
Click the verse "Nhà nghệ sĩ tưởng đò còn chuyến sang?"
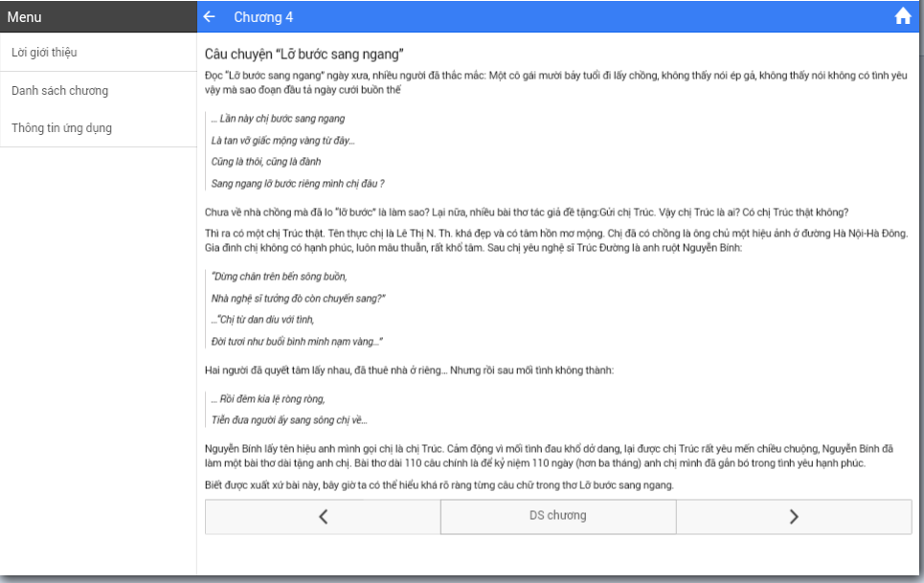(x=298, y=299)
